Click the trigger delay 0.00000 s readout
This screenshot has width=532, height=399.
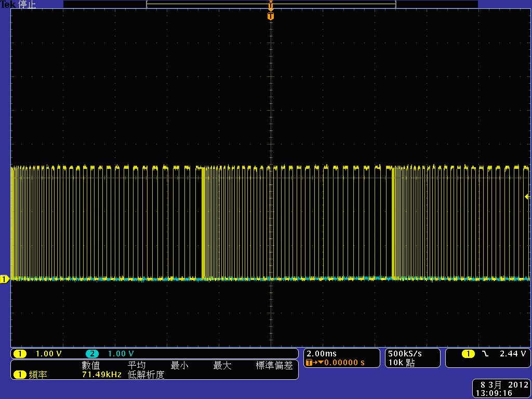click(x=344, y=363)
